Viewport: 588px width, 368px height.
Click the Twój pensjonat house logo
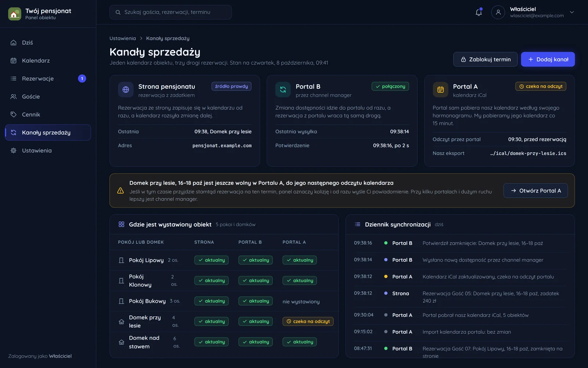click(x=15, y=14)
